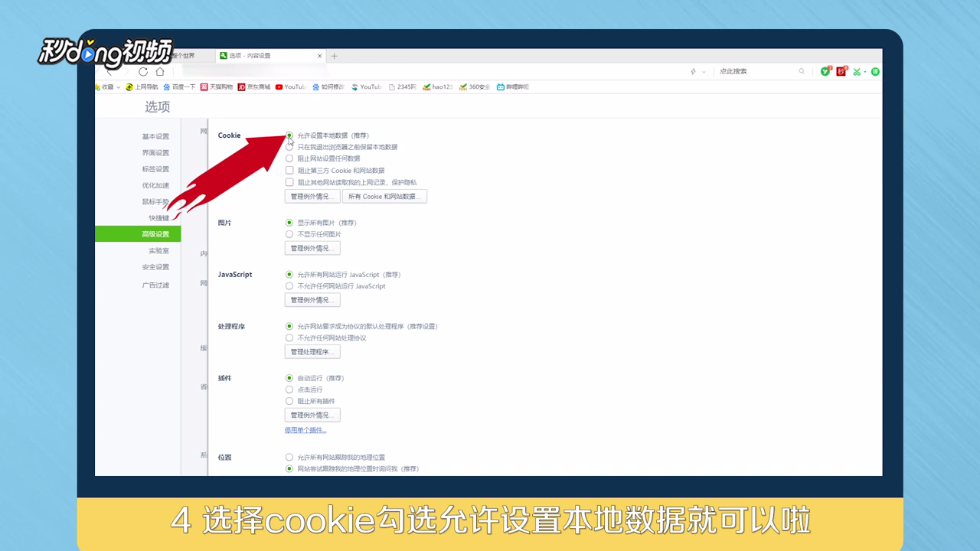This screenshot has height=551, width=980.
Task: Click the green scissors screenshot icon
Action: coord(857,71)
